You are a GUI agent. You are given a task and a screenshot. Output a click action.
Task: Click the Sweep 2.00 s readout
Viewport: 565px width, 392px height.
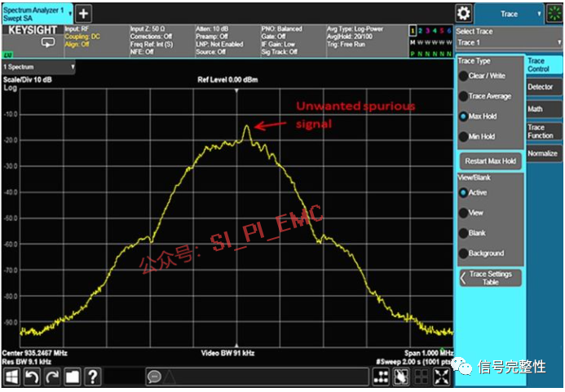[414, 362]
